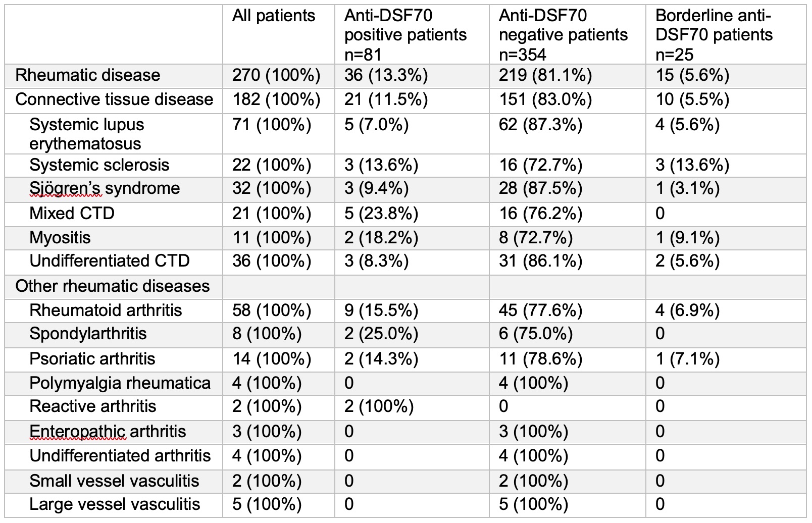Click the 'Anti-DSF70 negative patients' header cell

tap(563, 35)
